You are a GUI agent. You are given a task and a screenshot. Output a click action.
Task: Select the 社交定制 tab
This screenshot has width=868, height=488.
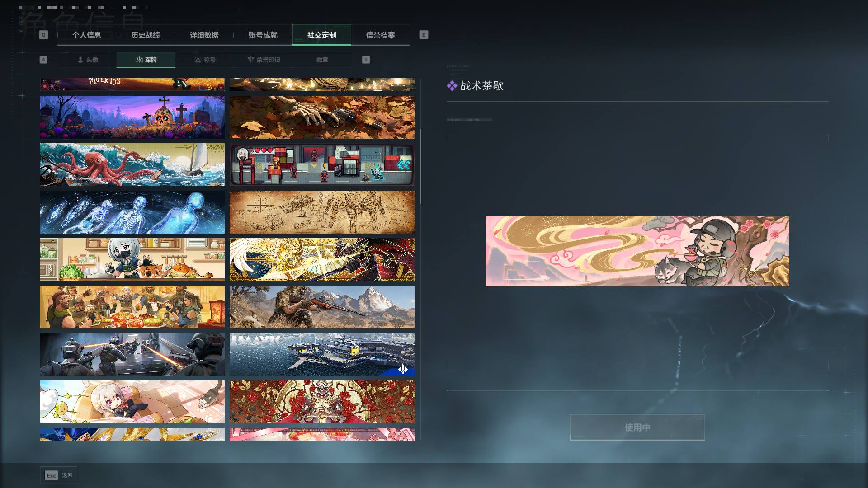point(322,35)
